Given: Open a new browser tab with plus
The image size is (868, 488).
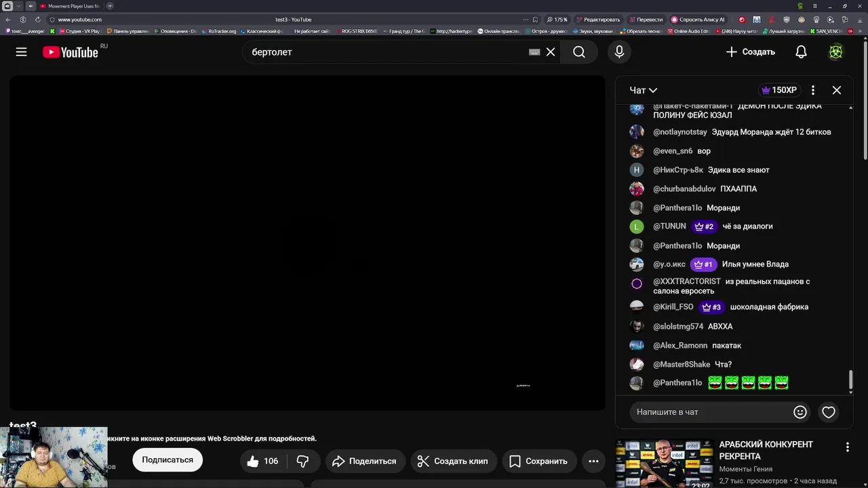Looking at the screenshot, I should [x=110, y=6].
